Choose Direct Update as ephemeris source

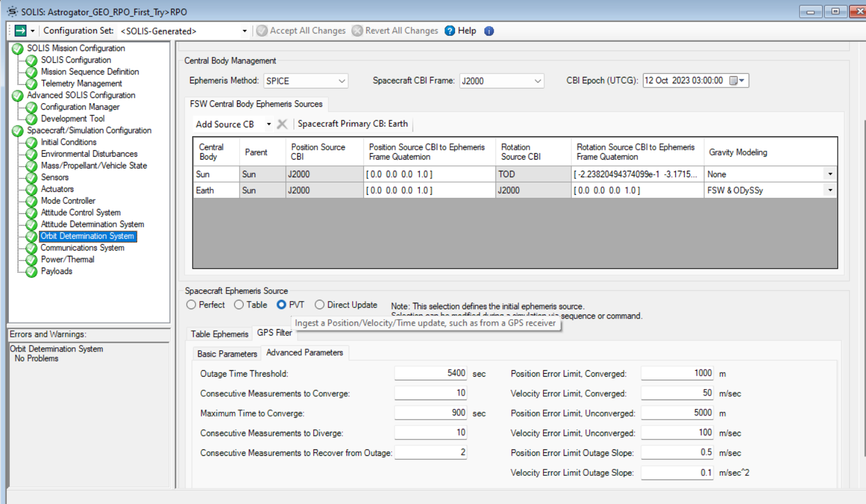click(319, 305)
